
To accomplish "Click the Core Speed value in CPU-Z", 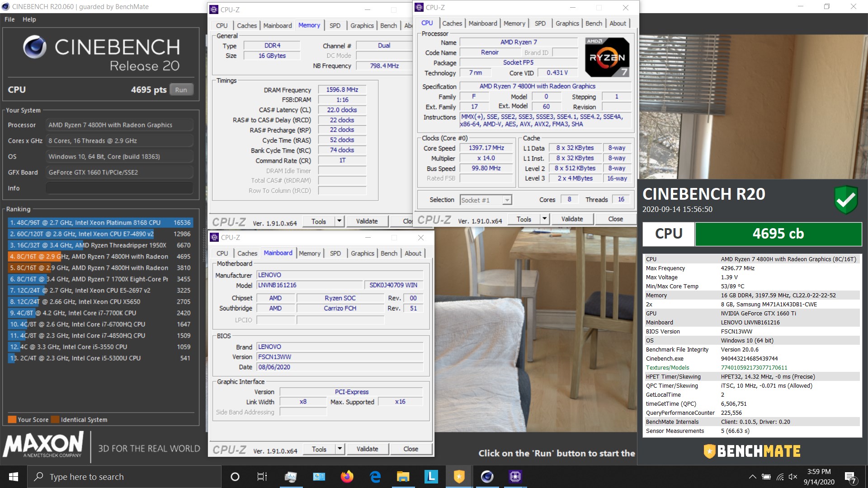I will click(486, 148).
